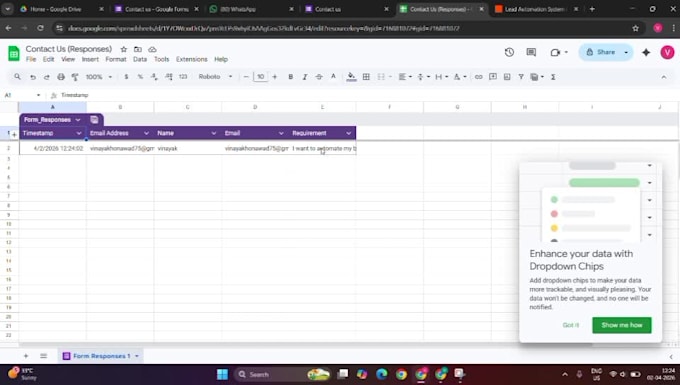680x385 pixels.
Task: Open the Roboto font dropdown
Action: click(x=215, y=77)
